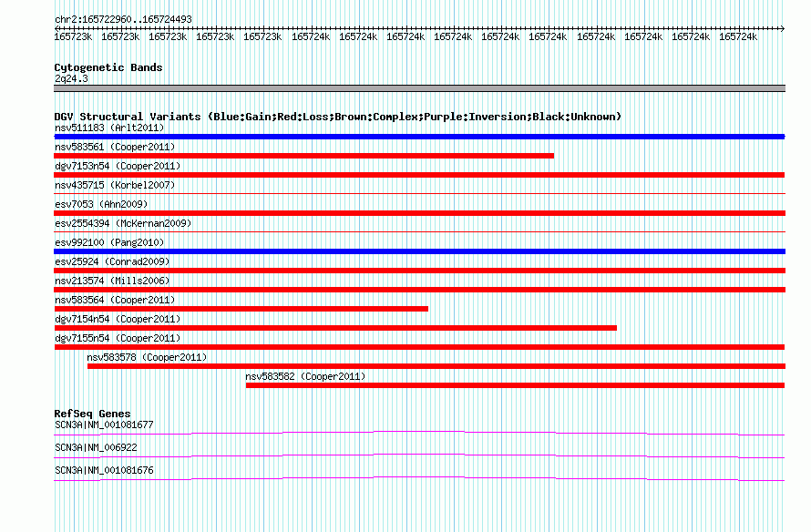This screenshot has width=811, height=532.
Task: Open variant nsv213574 (Mills2006) label
Action: [112, 281]
